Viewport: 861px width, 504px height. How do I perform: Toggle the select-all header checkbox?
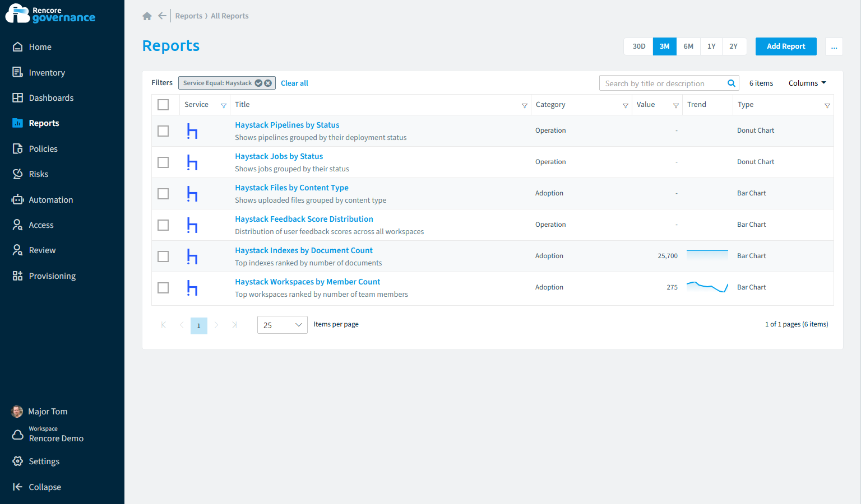click(163, 105)
